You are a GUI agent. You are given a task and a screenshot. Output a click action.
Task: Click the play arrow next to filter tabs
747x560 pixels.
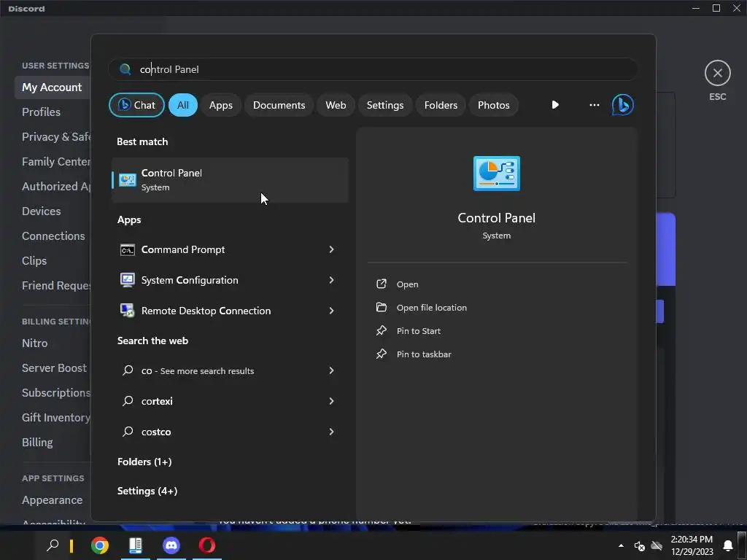click(555, 105)
